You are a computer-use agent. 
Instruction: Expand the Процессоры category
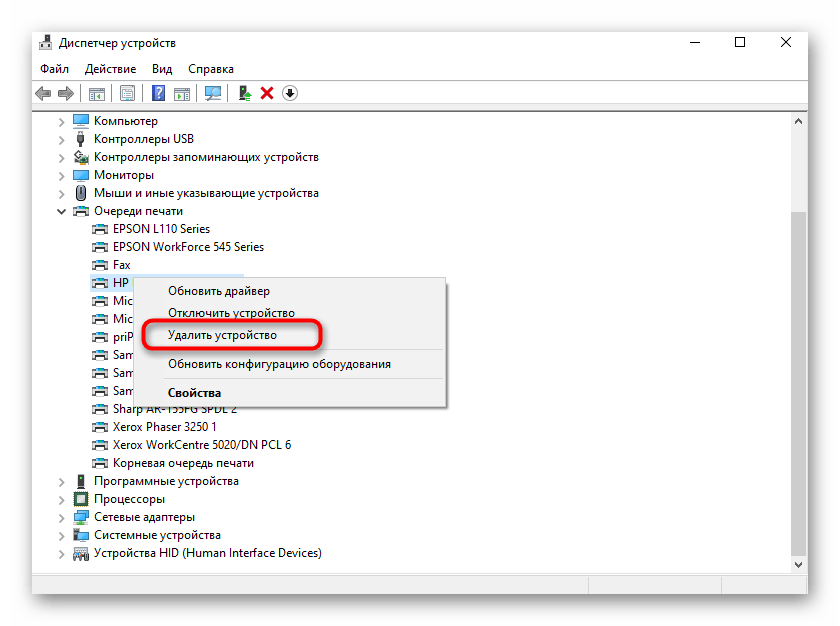(62, 499)
